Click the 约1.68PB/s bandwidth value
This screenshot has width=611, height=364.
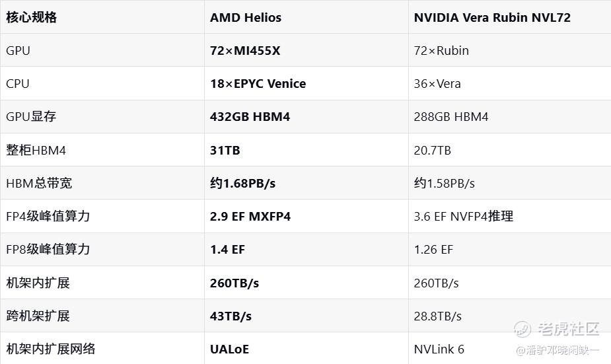(242, 183)
